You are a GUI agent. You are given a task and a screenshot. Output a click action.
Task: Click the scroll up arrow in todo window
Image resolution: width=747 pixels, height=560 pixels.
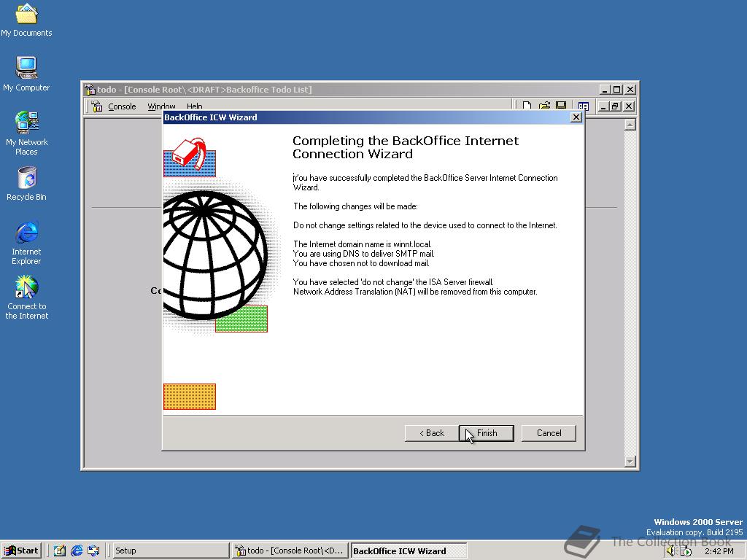pyautogui.click(x=630, y=125)
